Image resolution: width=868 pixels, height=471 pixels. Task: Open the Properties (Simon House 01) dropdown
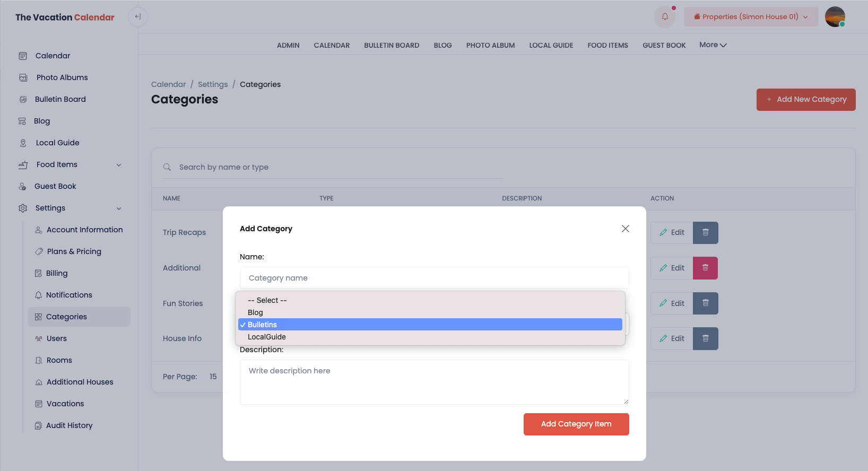click(x=751, y=17)
